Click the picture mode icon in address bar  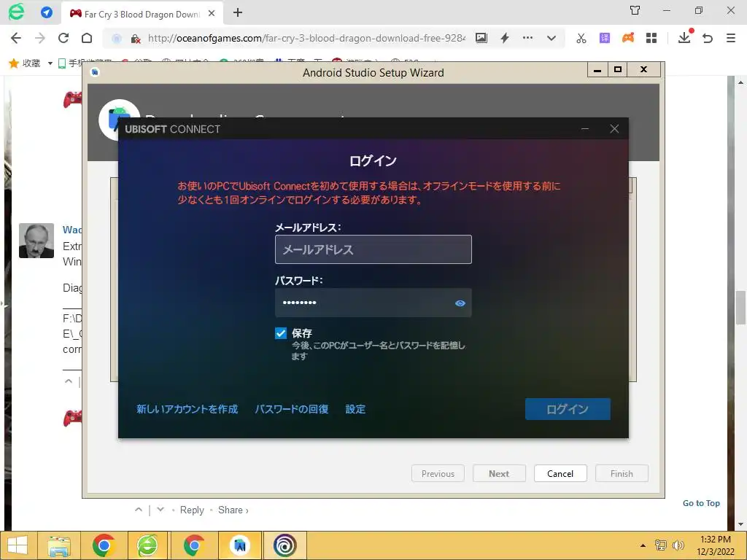(x=481, y=38)
